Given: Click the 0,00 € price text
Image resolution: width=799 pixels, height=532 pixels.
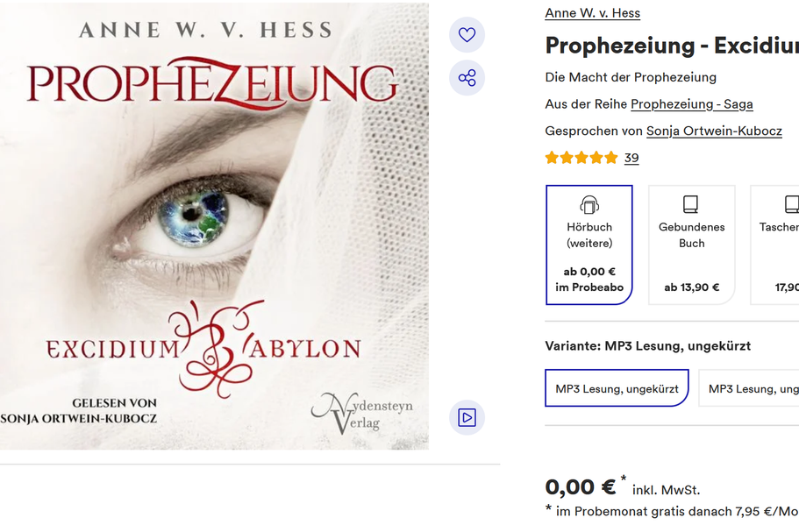Looking at the screenshot, I should tap(581, 487).
